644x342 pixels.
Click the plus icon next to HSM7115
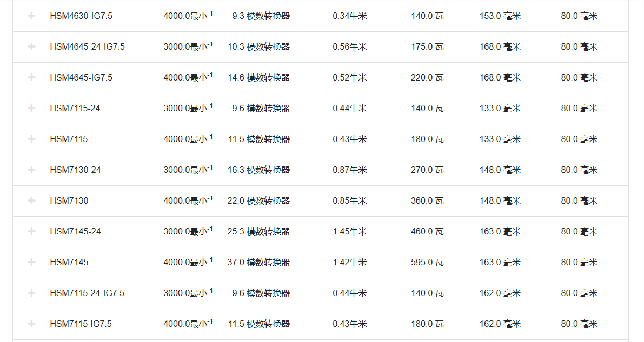31,139
